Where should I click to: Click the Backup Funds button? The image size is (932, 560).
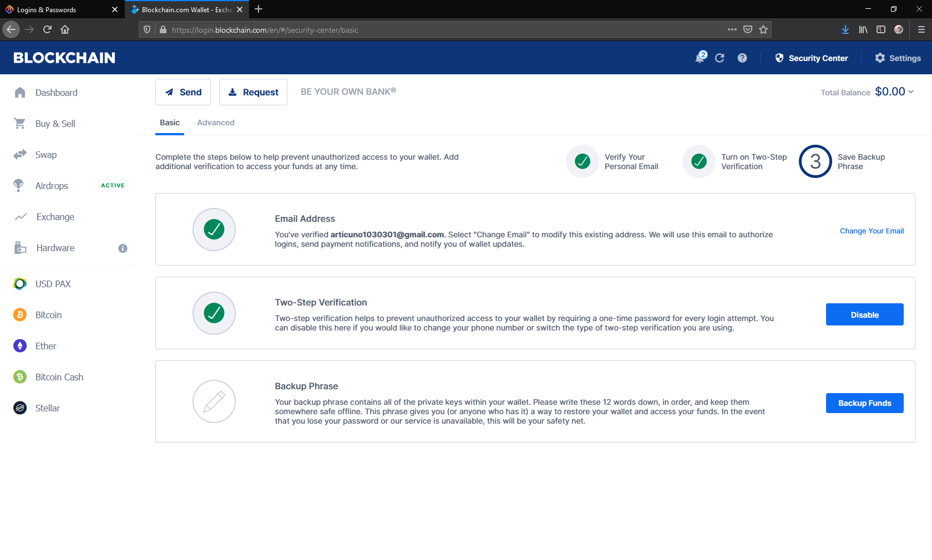865,403
